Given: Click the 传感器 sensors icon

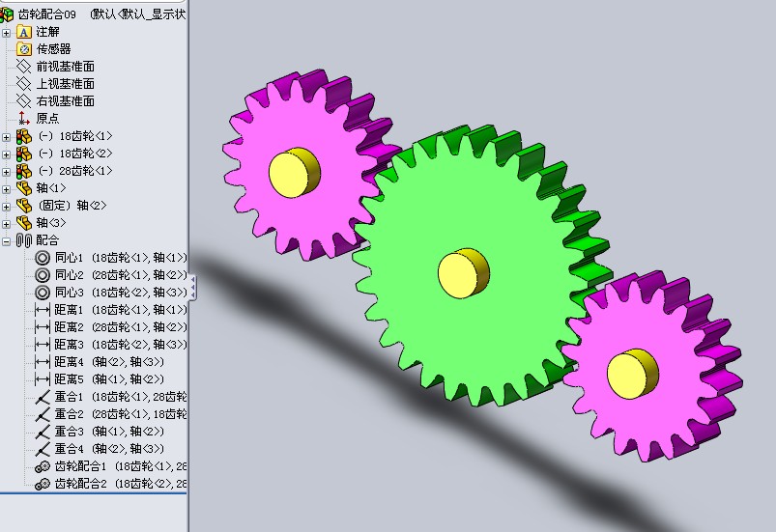Looking at the screenshot, I should point(24,49).
